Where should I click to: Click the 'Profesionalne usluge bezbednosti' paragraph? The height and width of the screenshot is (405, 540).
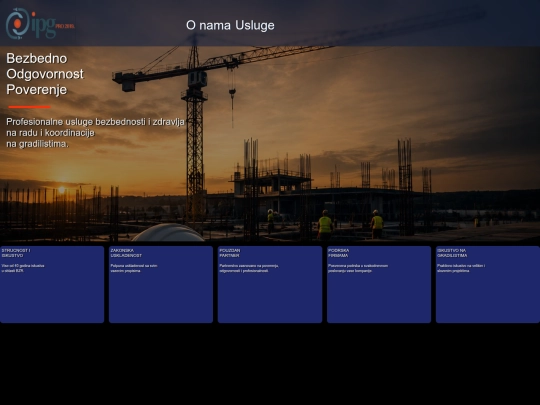[95, 133]
